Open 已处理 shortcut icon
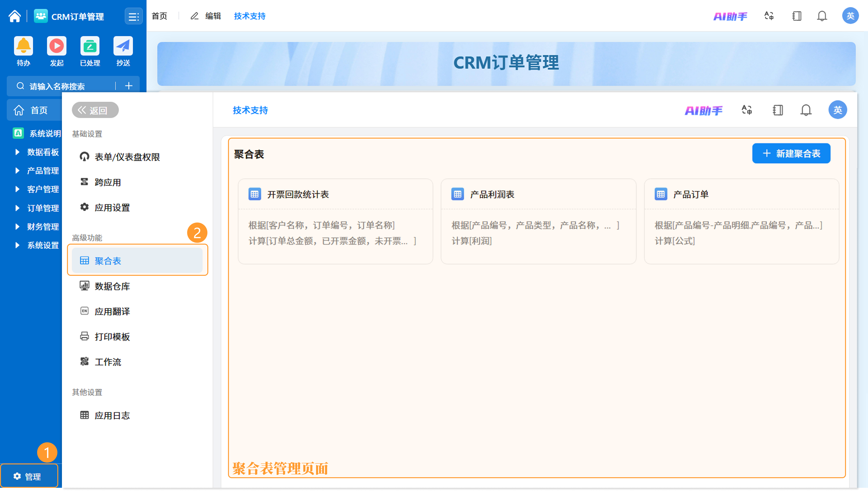This screenshot has width=868, height=491. 90,46
